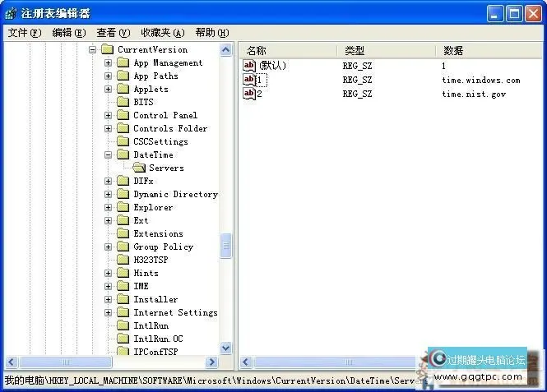547x392 pixels.
Task: Click the tree pane scroll left arrow
Action: click(x=12, y=362)
